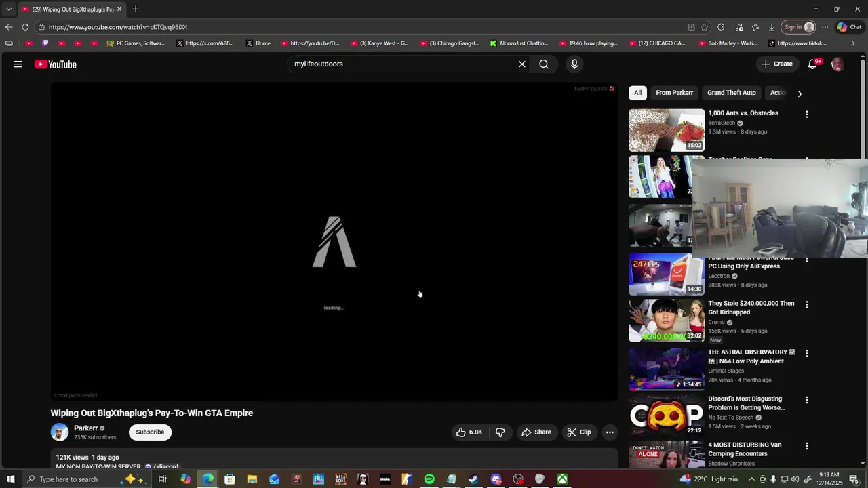This screenshot has height=488, width=868.
Task: Open the tab actions dropdown chevron
Action: click(8, 9)
